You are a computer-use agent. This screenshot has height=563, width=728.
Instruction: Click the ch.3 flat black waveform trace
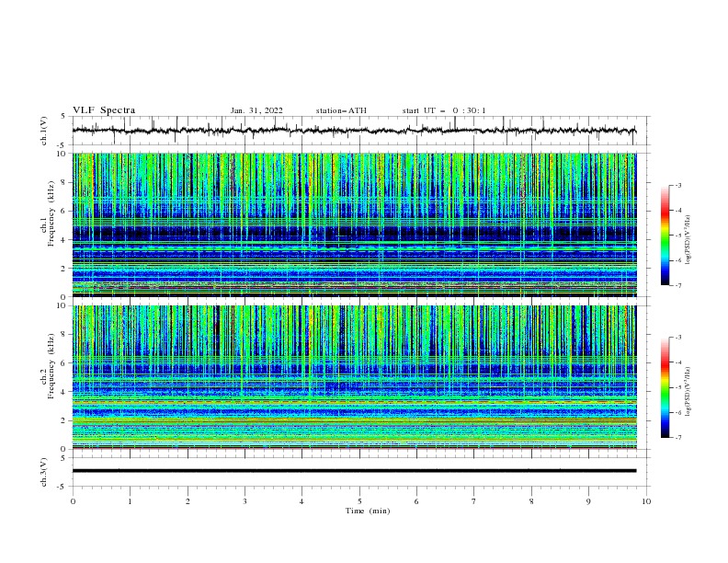click(354, 471)
